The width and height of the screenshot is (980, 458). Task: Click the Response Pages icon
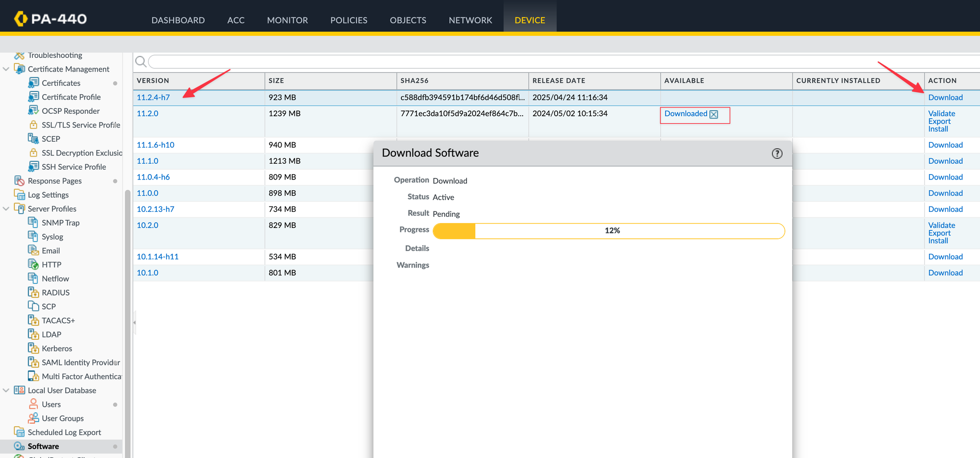(x=20, y=180)
